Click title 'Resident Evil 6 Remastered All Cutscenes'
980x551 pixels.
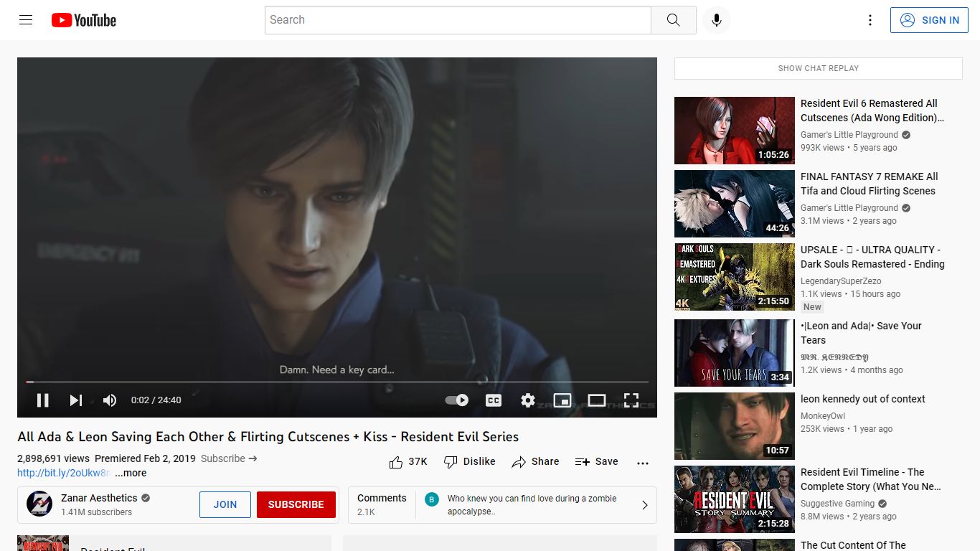872,110
